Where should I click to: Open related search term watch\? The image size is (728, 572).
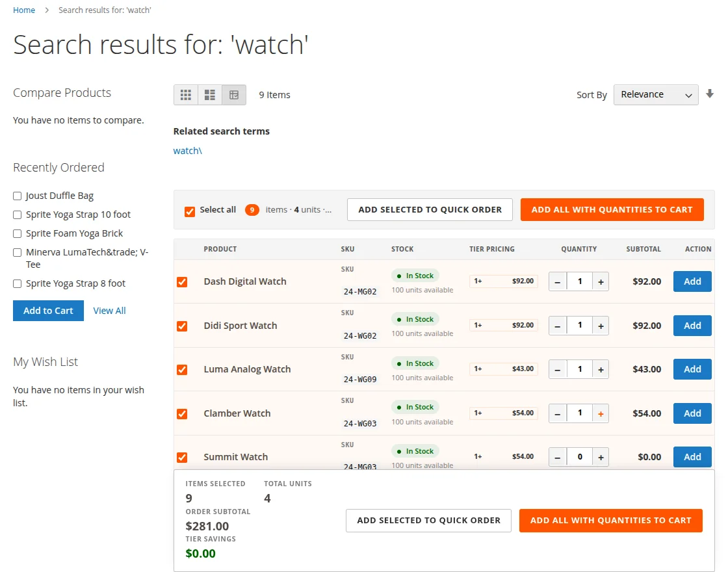[x=188, y=150]
